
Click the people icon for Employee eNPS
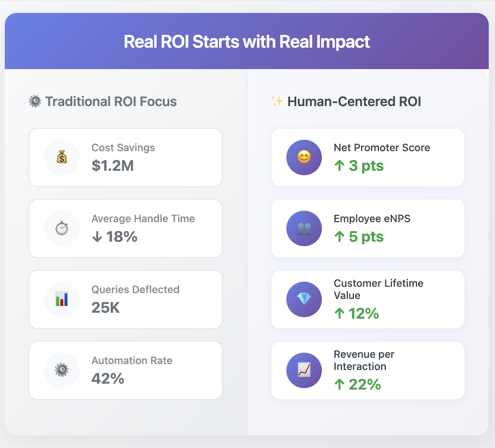(x=304, y=228)
